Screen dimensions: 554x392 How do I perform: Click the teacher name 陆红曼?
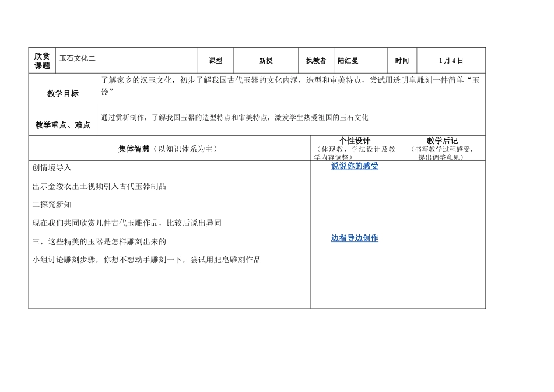tap(348, 61)
